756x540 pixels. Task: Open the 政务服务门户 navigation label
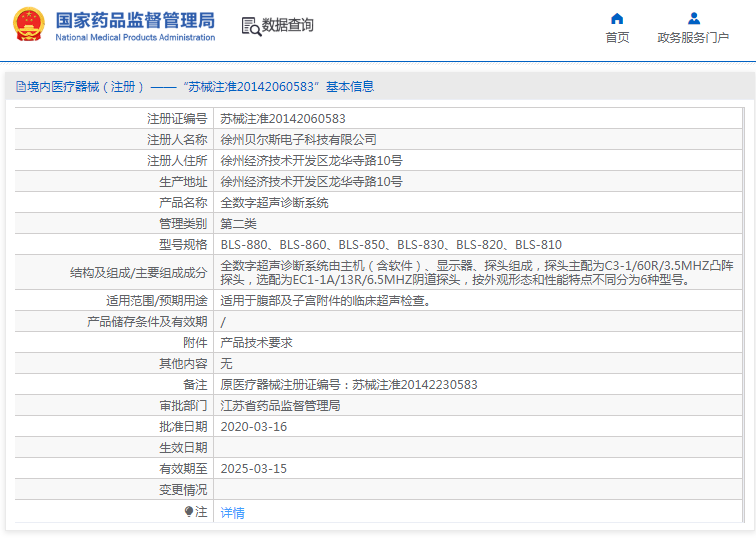click(693, 38)
